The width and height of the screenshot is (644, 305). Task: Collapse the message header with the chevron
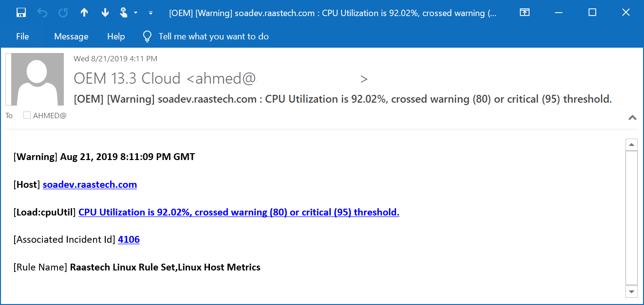click(632, 117)
